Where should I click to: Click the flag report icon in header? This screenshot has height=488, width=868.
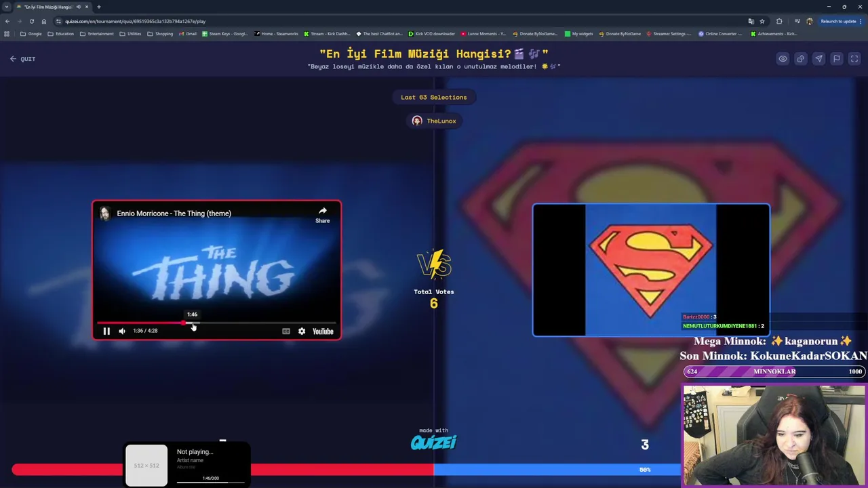837,59
